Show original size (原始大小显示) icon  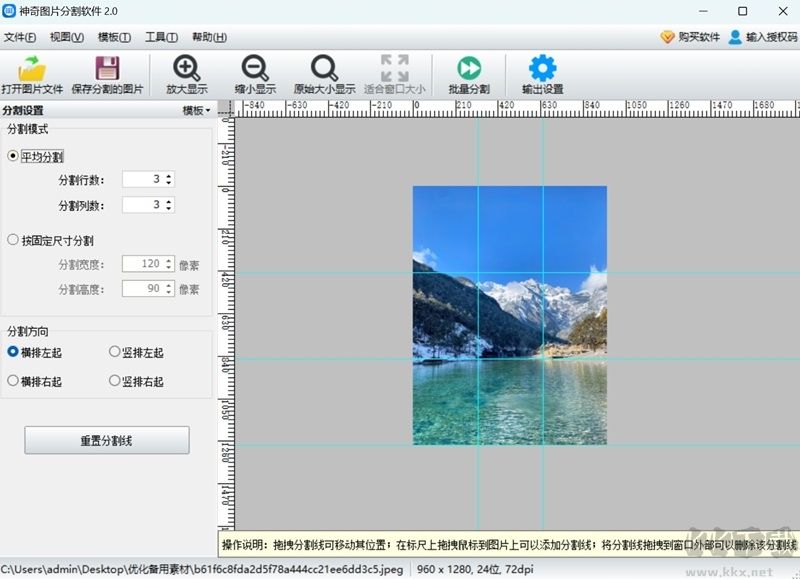pyautogui.click(x=324, y=68)
